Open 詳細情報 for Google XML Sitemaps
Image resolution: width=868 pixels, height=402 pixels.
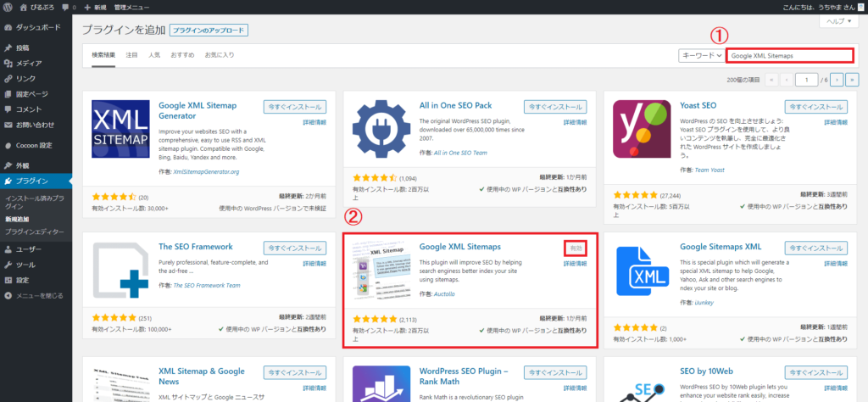pos(576,264)
